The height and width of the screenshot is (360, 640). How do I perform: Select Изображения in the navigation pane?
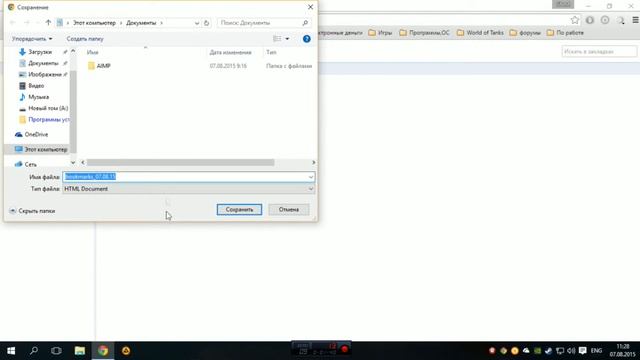(x=44, y=74)
